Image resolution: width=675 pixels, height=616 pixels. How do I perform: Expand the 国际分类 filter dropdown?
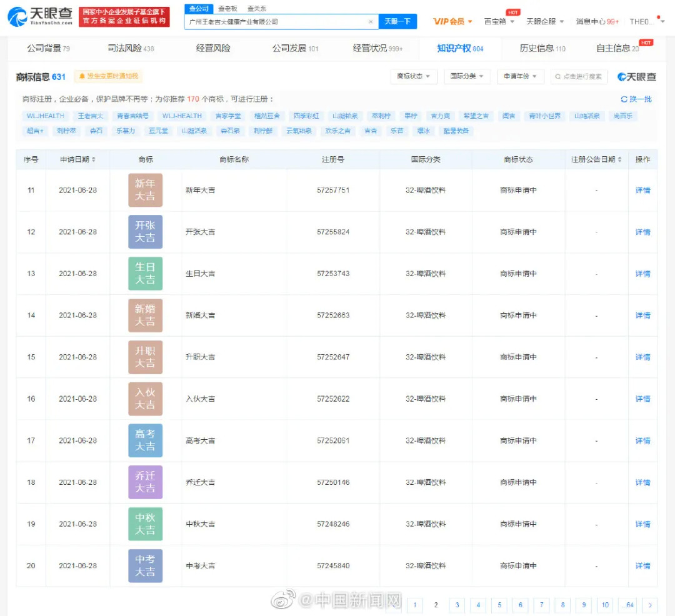(x=467, y=76)
